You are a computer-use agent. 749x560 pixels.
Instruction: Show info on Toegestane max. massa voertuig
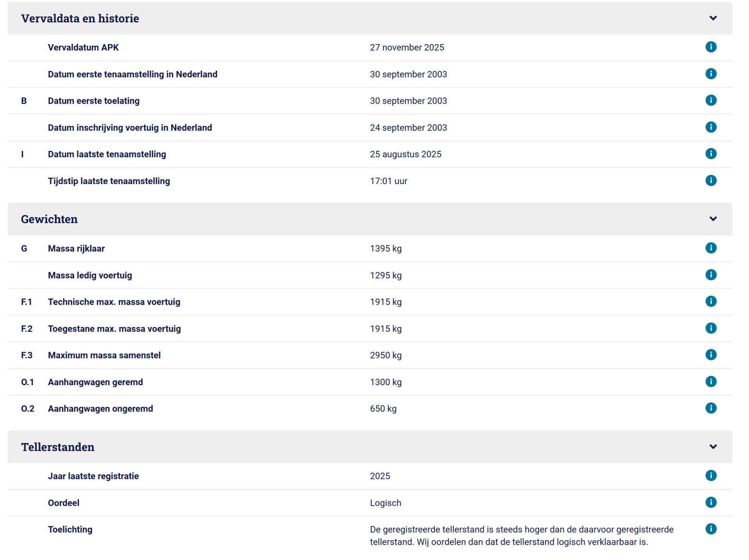click(711, 328)
